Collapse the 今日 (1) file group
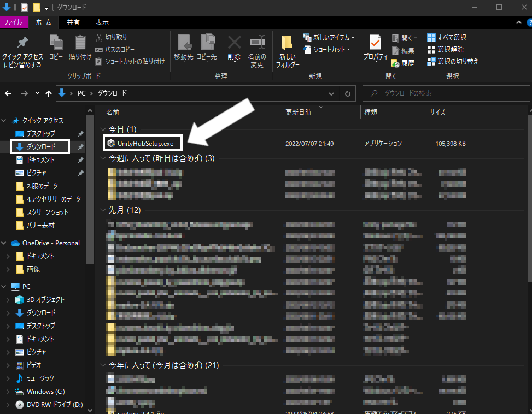This screenshot has height=414, width=532. click(x=103, y=129)
